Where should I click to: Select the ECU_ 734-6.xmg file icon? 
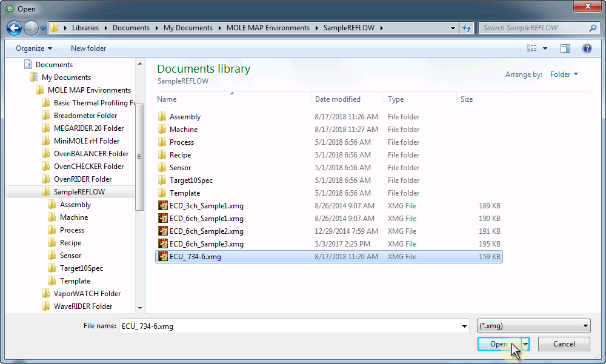tap(162, 257)
